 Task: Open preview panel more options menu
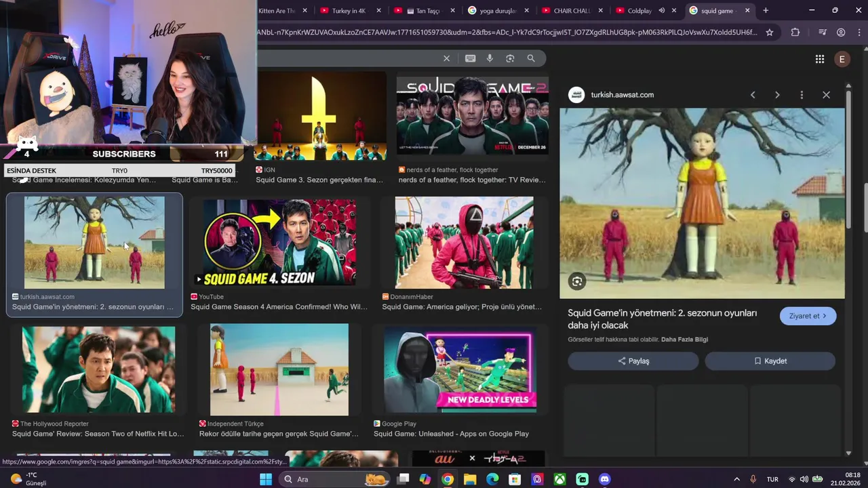[x=802, y=95]
